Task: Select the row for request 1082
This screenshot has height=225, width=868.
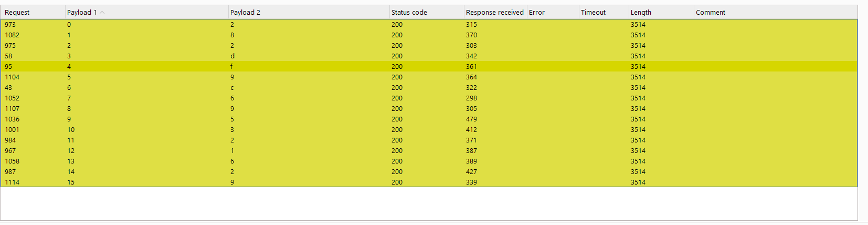Action: pos(12,35)
